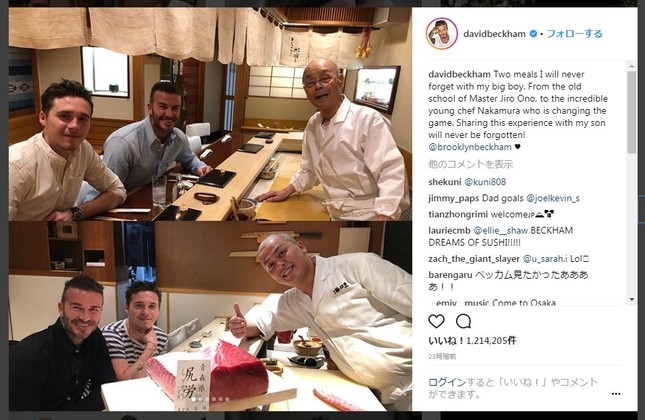Open @kuni808 mention in shekuni's comment
Screen dimensions: 645x420
[485, 182]
